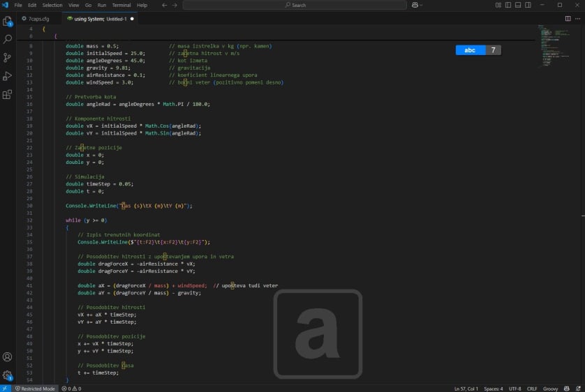
Task: Change the Groovy language mode
Action: point(550,389)
